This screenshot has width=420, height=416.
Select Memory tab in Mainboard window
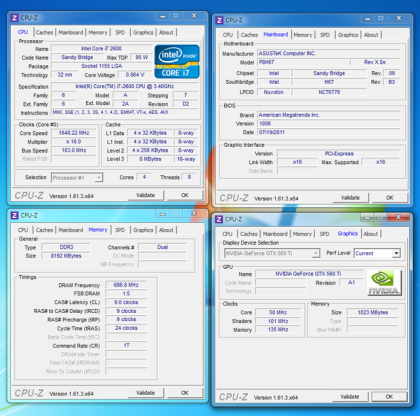tap(303, 35)
